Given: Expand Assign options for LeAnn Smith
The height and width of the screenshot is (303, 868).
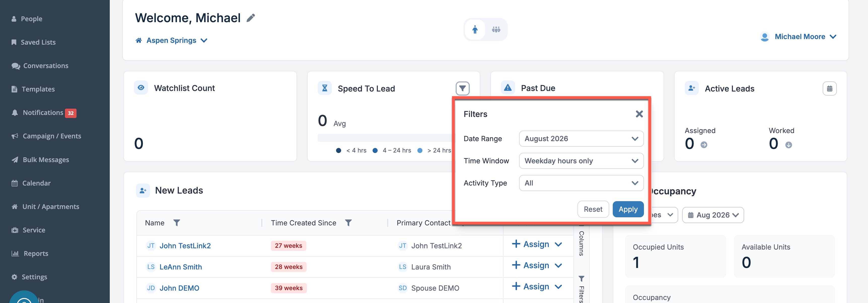Looking at the screenshot, I should point(558,265).
